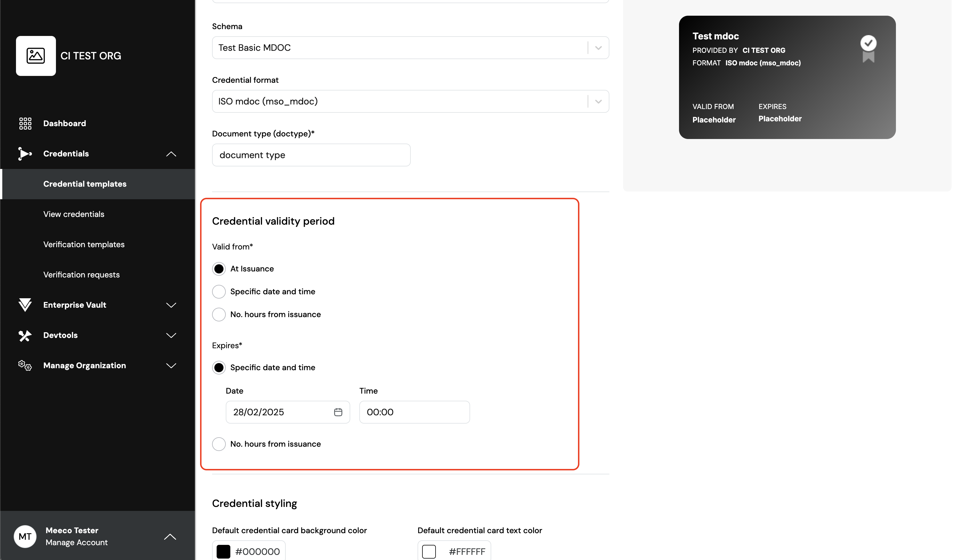Click Enterprise Vault menu label
Viewport: 967px width, 560px height.
click(x=74, y=305)
